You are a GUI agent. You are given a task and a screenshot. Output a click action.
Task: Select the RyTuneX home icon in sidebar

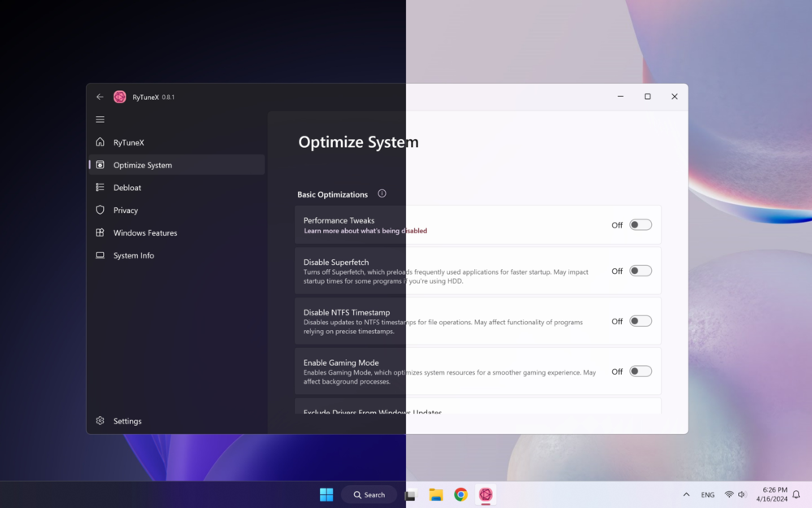100,142
